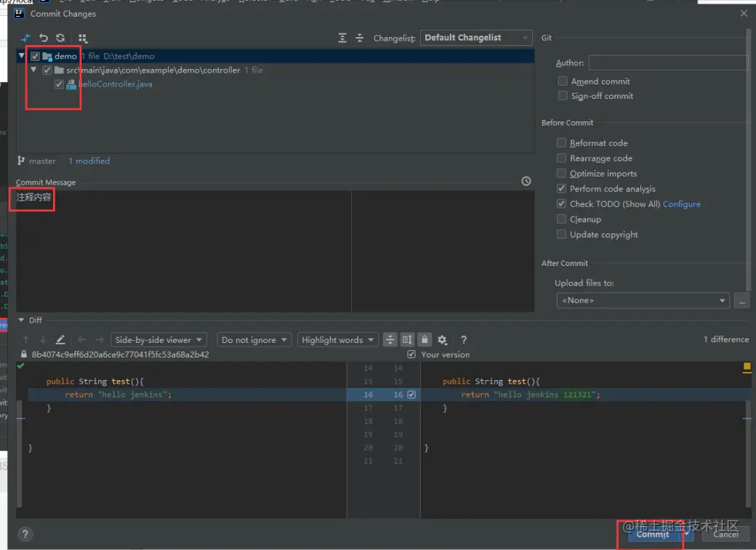Click the IntelliJ icon in title bar
Image resolution: width=756 pixels, height=550 pixels.
click(19, 13)
